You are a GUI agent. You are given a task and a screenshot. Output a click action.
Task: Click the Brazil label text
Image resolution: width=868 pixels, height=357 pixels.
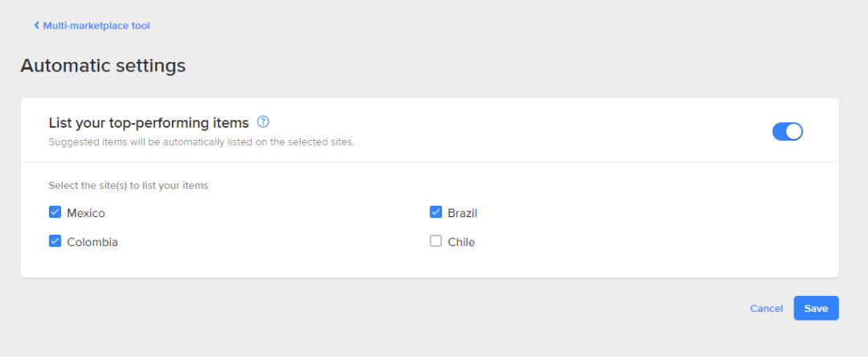(x=462, y=213)
